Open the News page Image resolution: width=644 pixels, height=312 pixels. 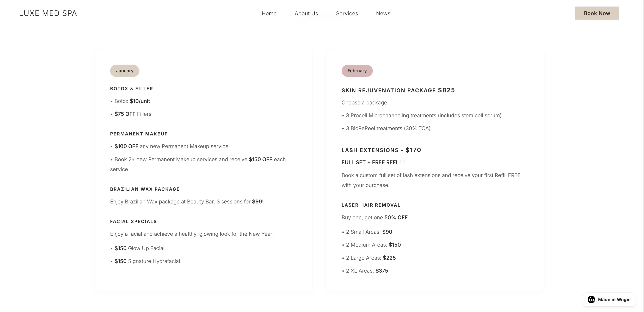click(383, 13)
